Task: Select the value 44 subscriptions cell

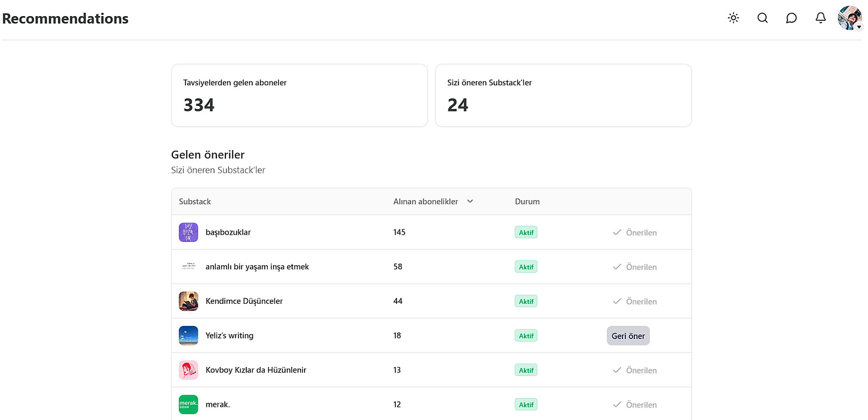Action: pyautogui.click(x=398, y=301)
